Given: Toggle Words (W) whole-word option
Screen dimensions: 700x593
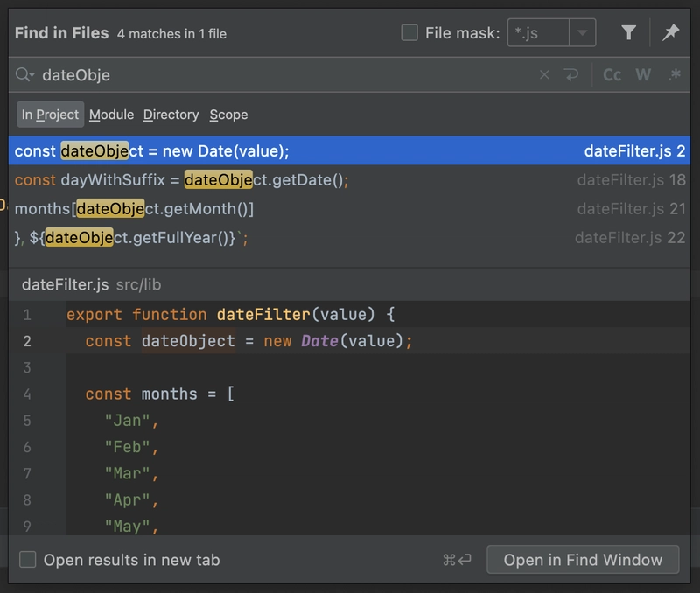Looking at the screenshot, I should coord(643,74).
